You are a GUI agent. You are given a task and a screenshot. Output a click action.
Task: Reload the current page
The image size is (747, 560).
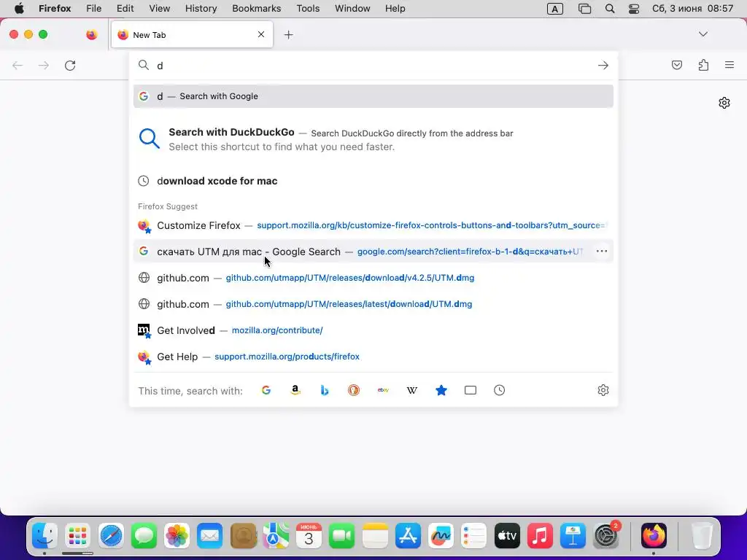(70, 65)
